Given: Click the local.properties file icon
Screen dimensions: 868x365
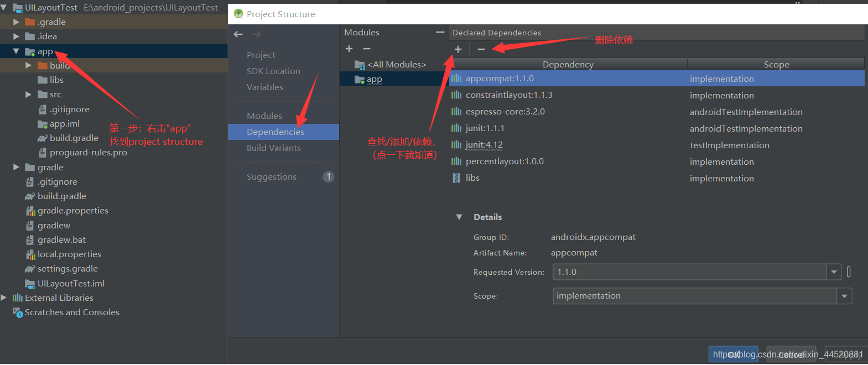Looking at the screenshot, I should (31, 254).
